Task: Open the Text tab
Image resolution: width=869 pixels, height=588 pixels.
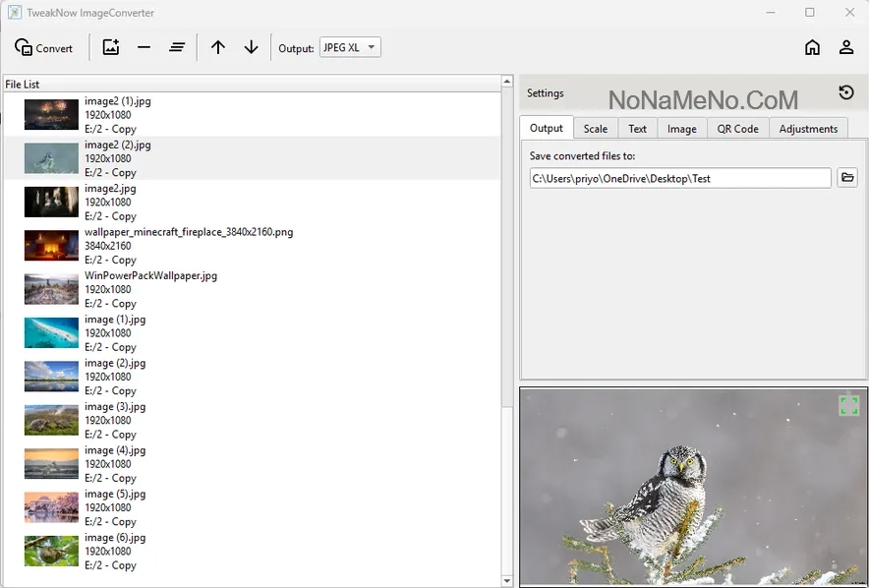Action: (x=637, y=129)
